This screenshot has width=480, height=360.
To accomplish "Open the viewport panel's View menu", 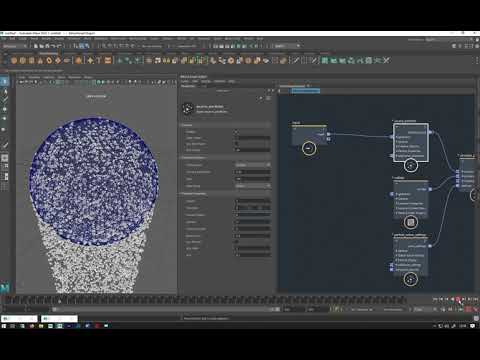I will point(22,77).
